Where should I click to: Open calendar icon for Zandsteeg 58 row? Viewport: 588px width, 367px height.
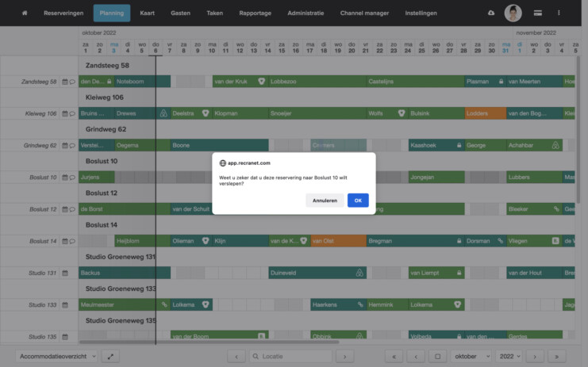tap(65, 82)
